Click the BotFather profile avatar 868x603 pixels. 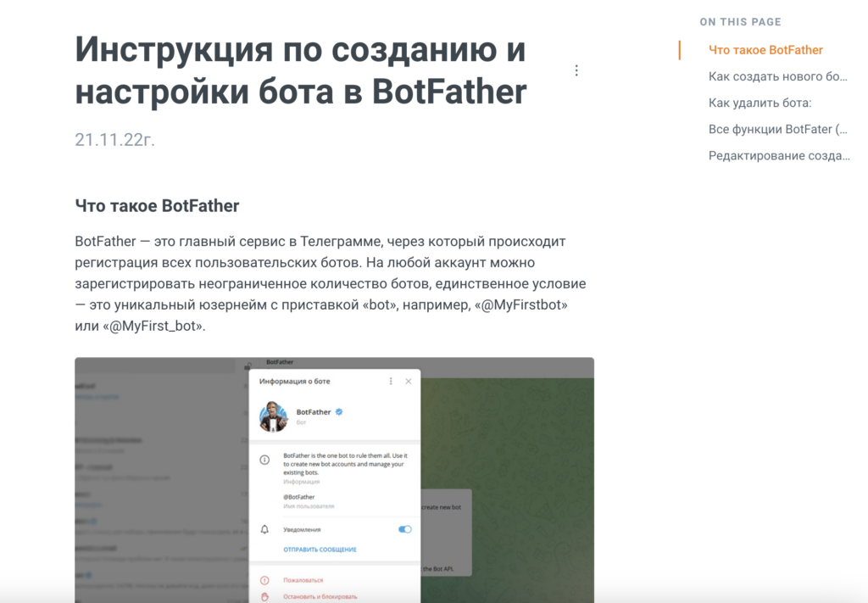[x=274, y=416]
